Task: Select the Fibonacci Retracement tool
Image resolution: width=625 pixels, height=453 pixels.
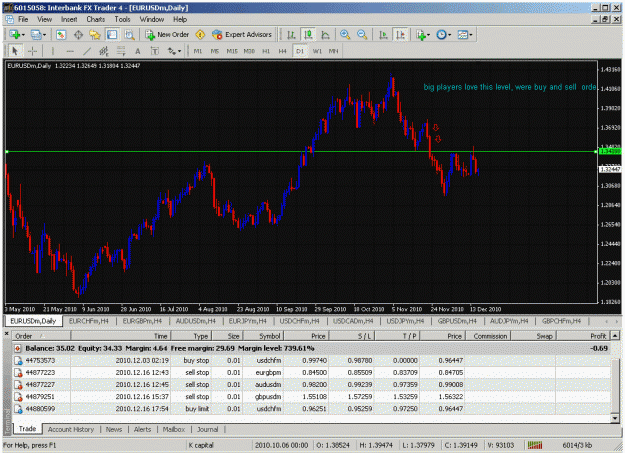Action: tap(121, 51)
